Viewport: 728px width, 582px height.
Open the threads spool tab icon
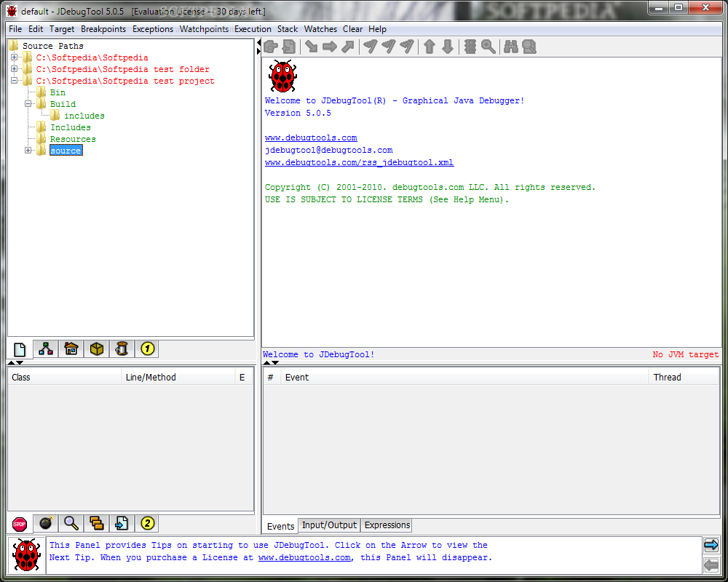(122, 348)
